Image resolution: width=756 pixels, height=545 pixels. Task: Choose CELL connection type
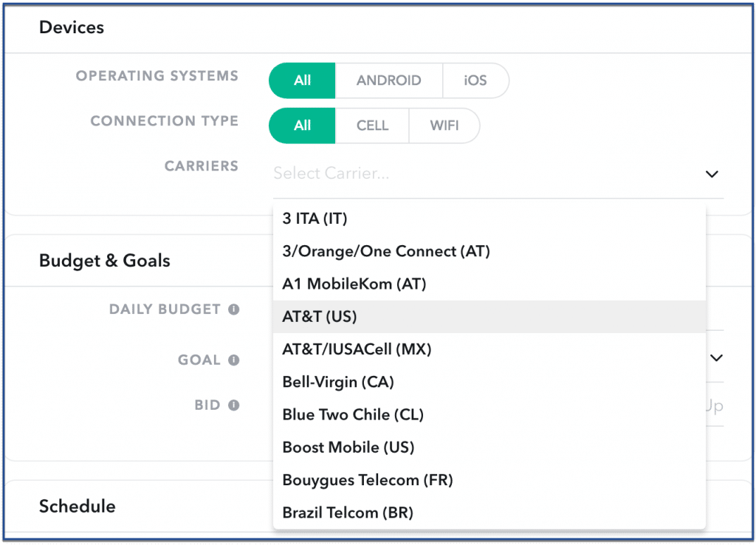(x=372, y=126)
